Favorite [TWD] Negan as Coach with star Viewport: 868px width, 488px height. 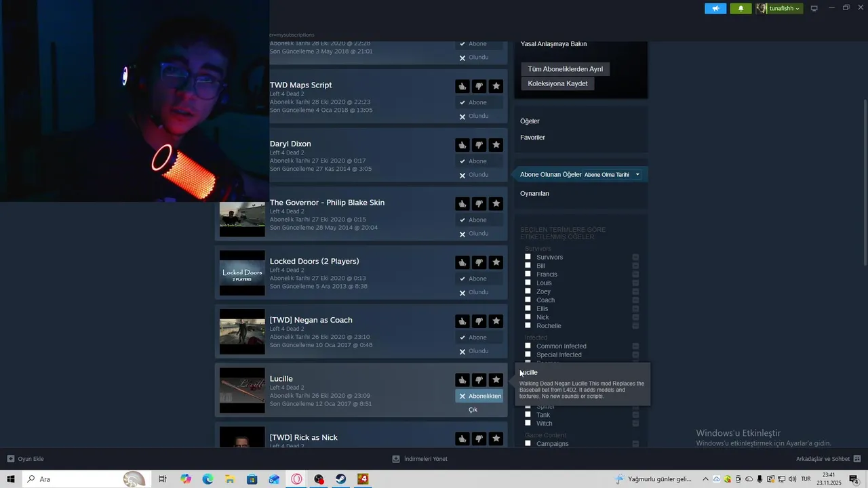coord(496,321)
